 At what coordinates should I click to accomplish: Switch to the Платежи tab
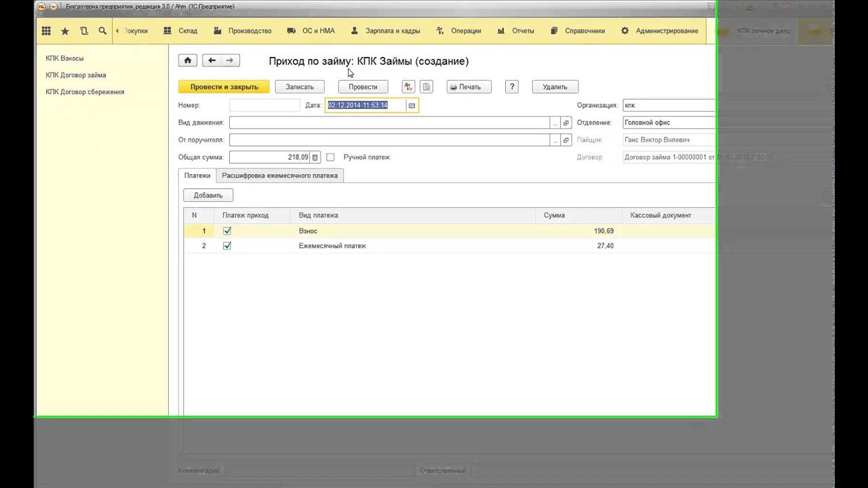[x=197, y=176]
